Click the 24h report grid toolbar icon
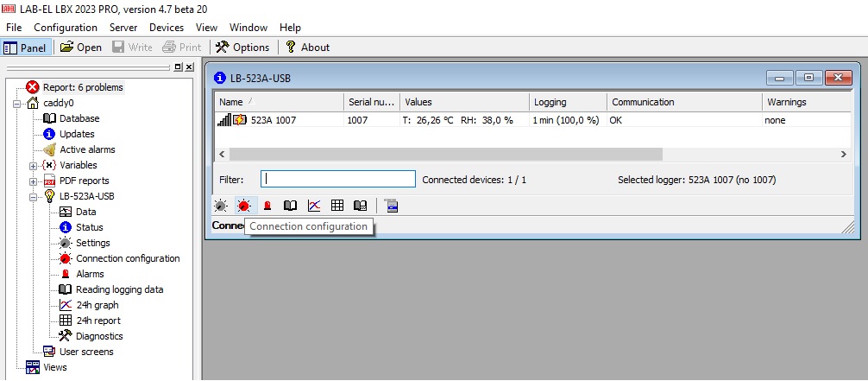Viewport: 868px width, 381px height. pos(337,206)
